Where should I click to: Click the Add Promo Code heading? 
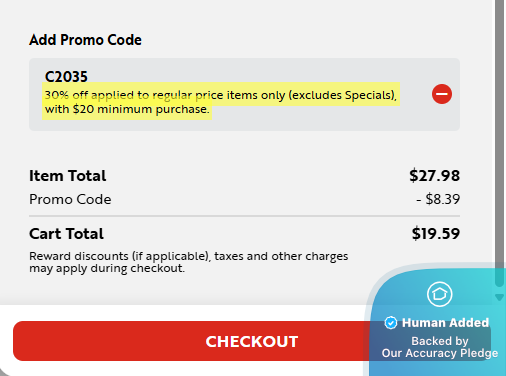(x=85, y=40)
